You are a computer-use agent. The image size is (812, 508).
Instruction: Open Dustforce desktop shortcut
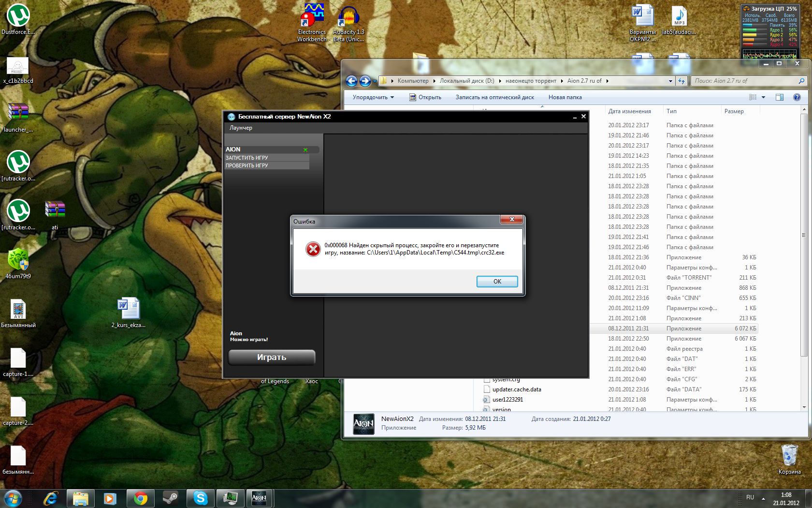18,19
